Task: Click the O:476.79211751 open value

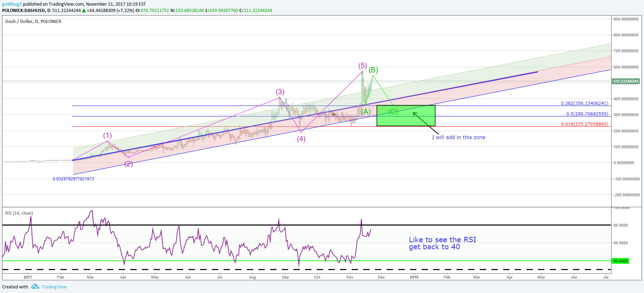Action: pyautogui.click(x=153, y=11)
